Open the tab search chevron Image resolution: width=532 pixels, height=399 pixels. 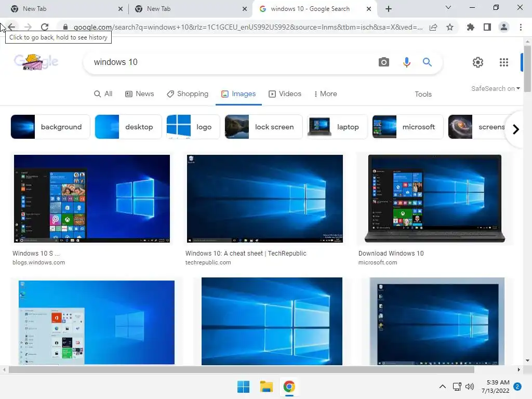tap(448, 7)
